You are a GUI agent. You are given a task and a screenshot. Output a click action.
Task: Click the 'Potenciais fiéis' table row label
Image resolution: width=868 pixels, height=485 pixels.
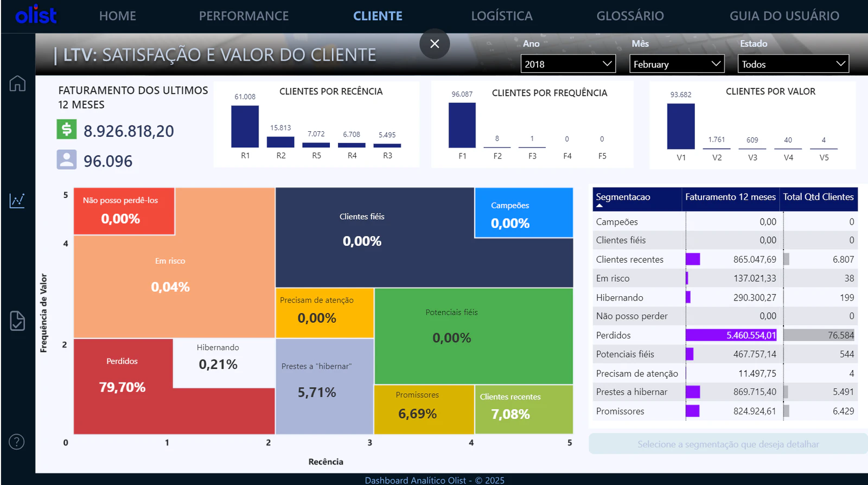coord(625,354)
